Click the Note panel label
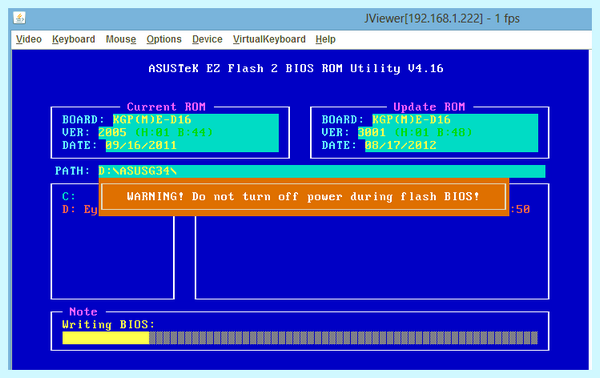Image resolution: width=600 pixels, height=378 pixels. (x=83, y=311)
